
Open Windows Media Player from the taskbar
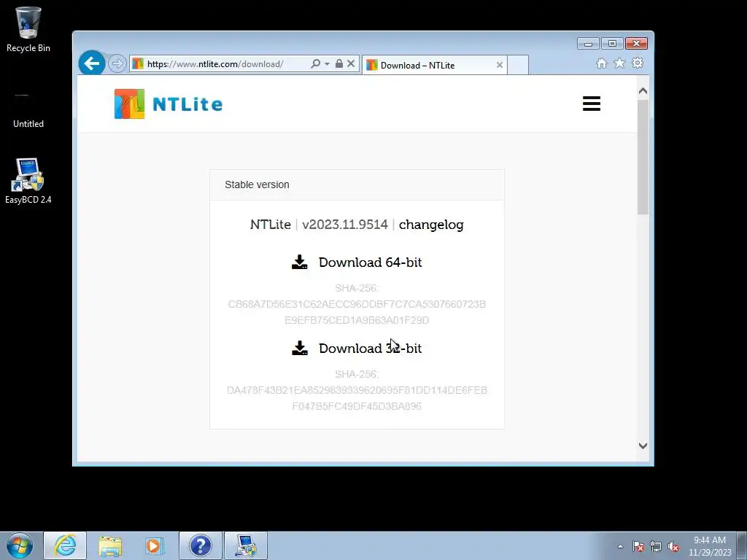tap(154, 545)
